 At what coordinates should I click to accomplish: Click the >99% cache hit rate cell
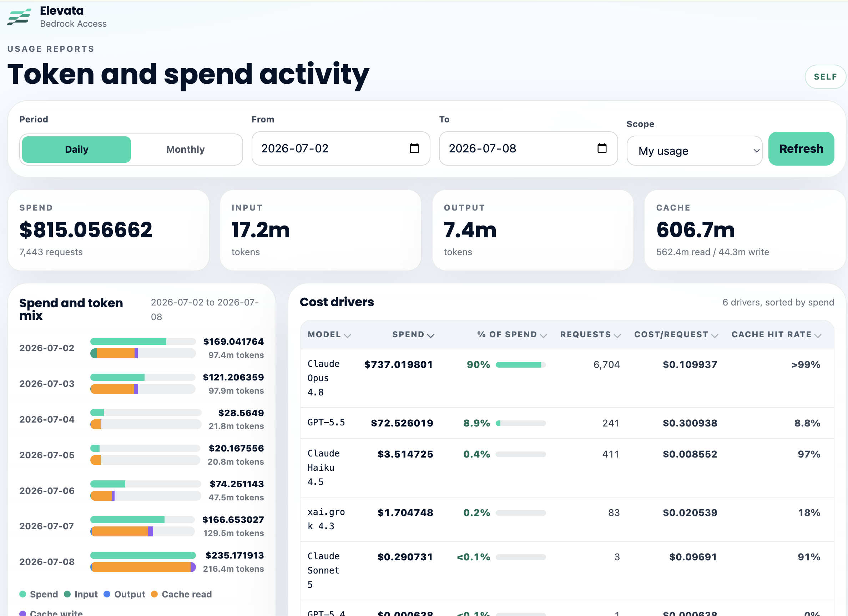[x=806, y=364]
